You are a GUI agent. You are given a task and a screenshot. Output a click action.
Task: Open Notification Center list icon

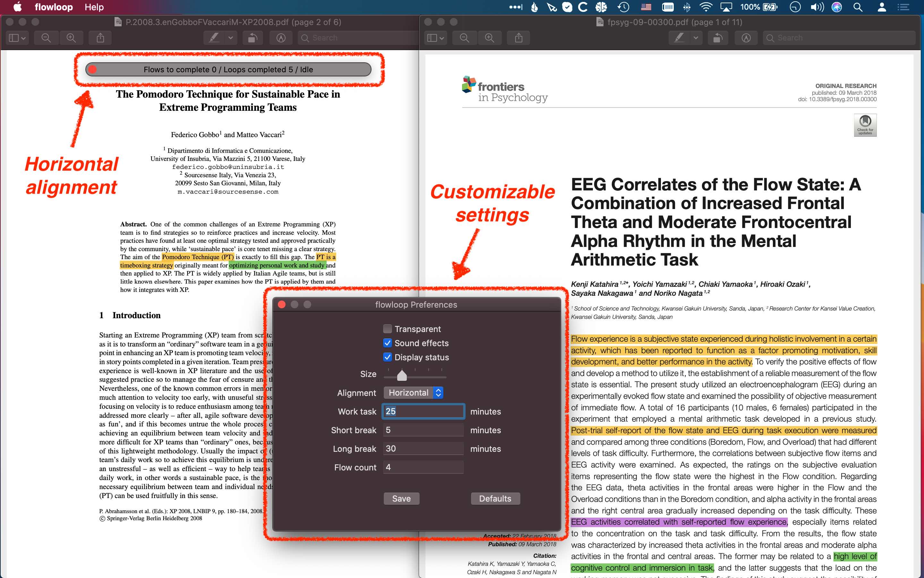pos(903,7)
